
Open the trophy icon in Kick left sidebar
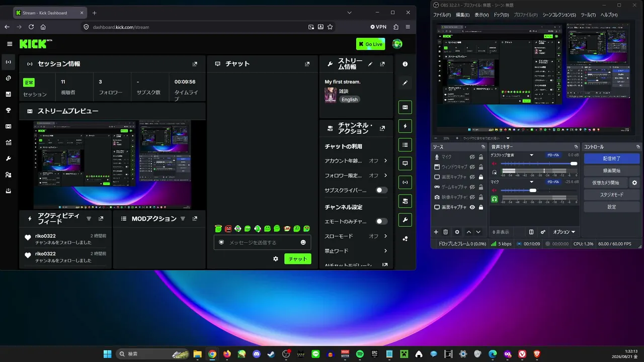click(x=9, y=110)
